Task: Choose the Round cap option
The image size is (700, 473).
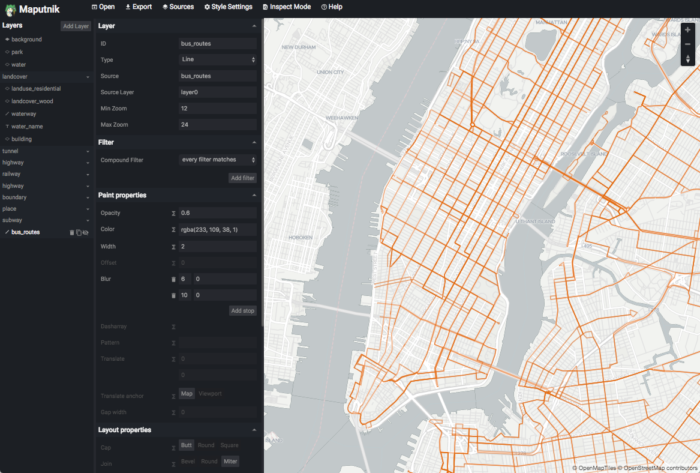Action: tap(206, 445)
